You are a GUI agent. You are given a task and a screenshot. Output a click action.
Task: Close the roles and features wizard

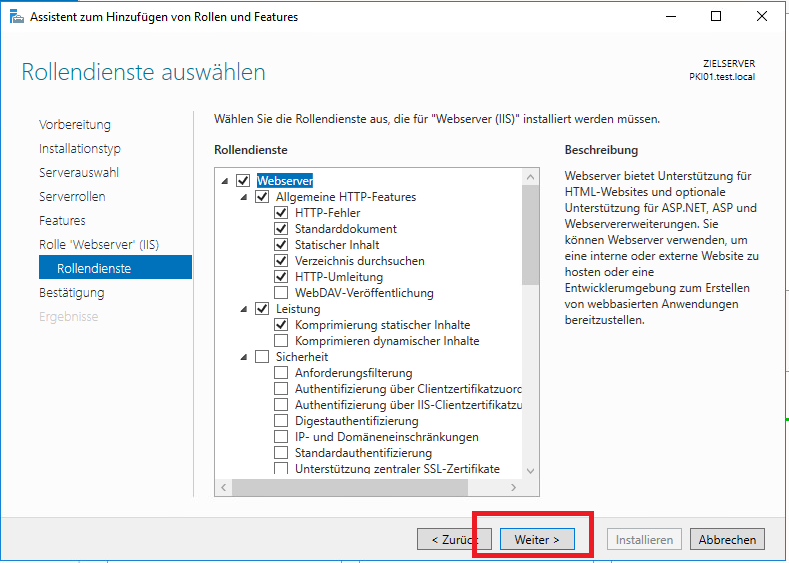pos(761,17)
